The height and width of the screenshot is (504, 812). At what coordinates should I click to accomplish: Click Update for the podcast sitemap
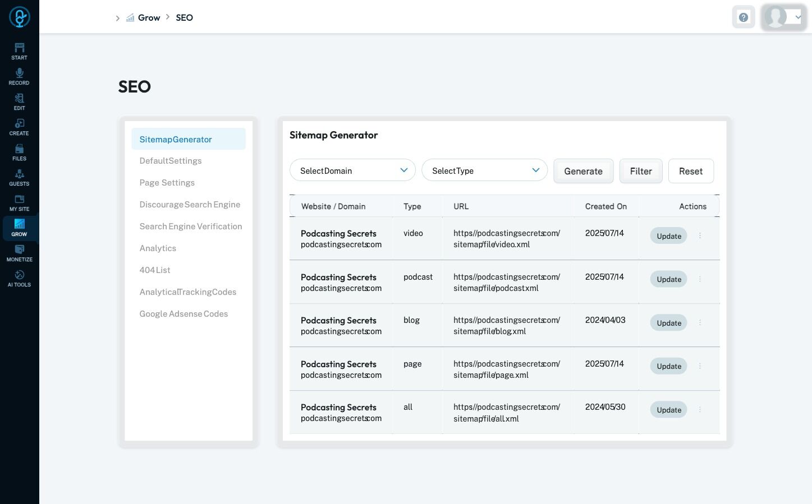pos(669,279)
